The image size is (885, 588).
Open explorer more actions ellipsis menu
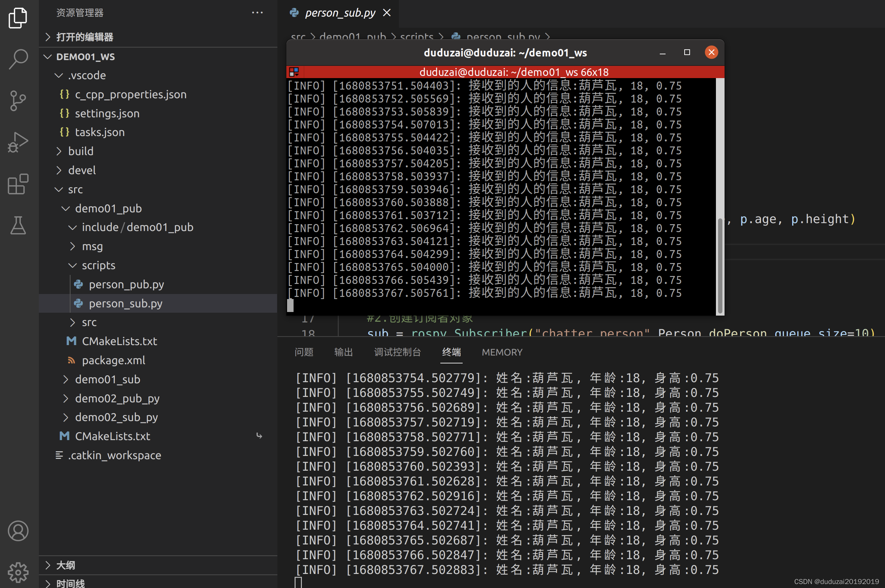(257, 12)
